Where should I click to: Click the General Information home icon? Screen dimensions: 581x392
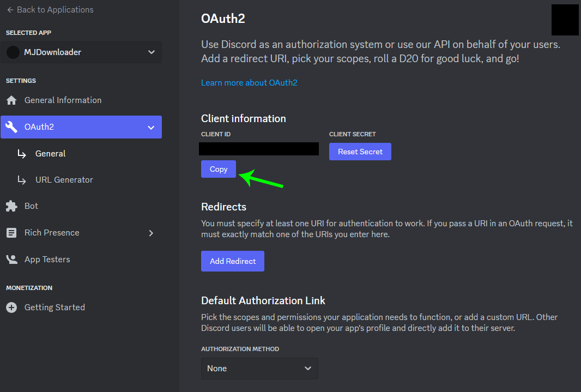11,100
